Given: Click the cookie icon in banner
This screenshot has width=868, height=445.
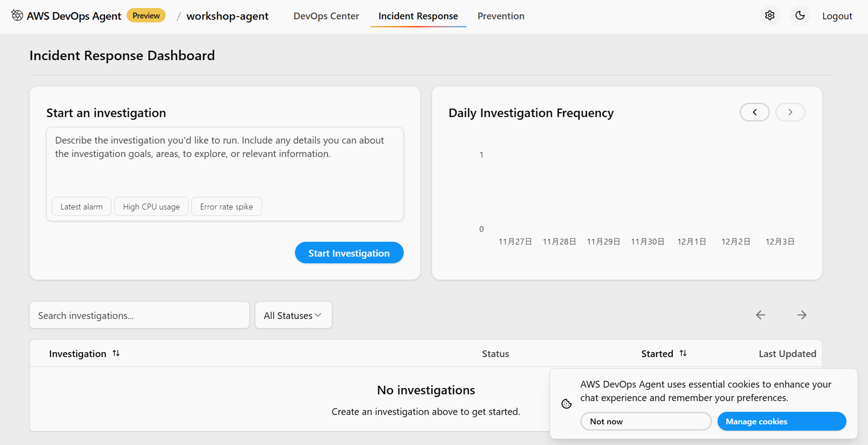Looking at the screenshot, I should [566, 403].
